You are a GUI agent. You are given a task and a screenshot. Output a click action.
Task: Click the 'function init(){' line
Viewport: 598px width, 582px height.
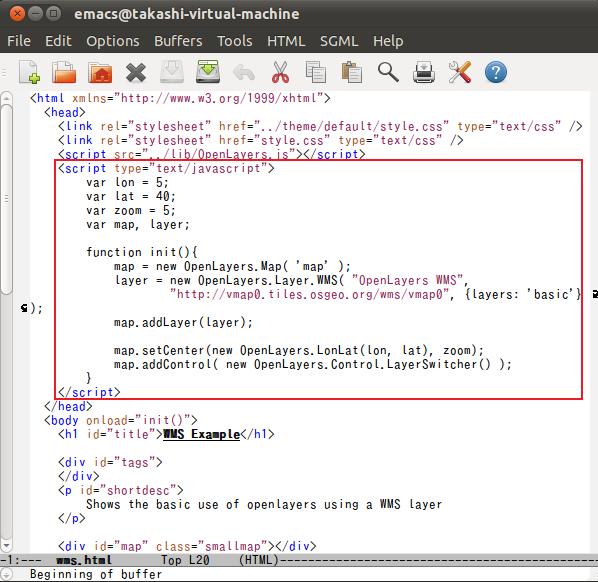[141, 252]
